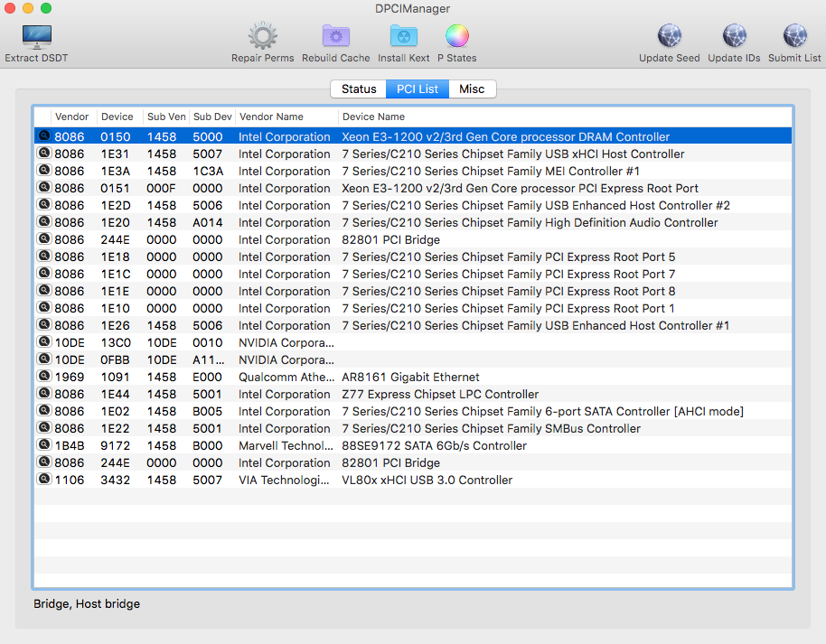Click lookup icon for Marvell 88SE9172 row

click(43, 445)
